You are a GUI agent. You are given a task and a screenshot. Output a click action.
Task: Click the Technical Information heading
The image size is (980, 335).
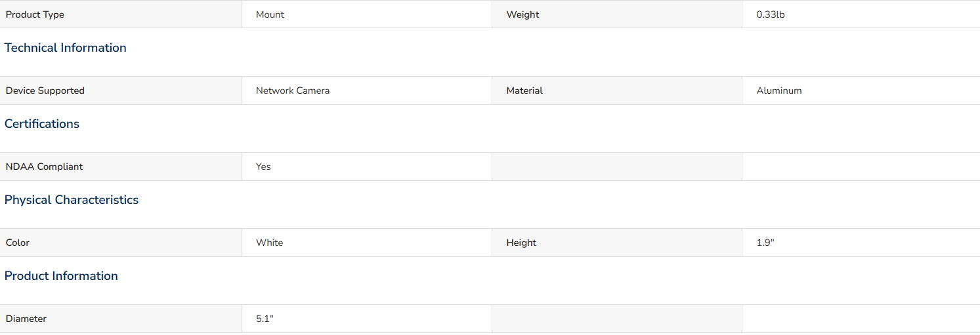66,48
